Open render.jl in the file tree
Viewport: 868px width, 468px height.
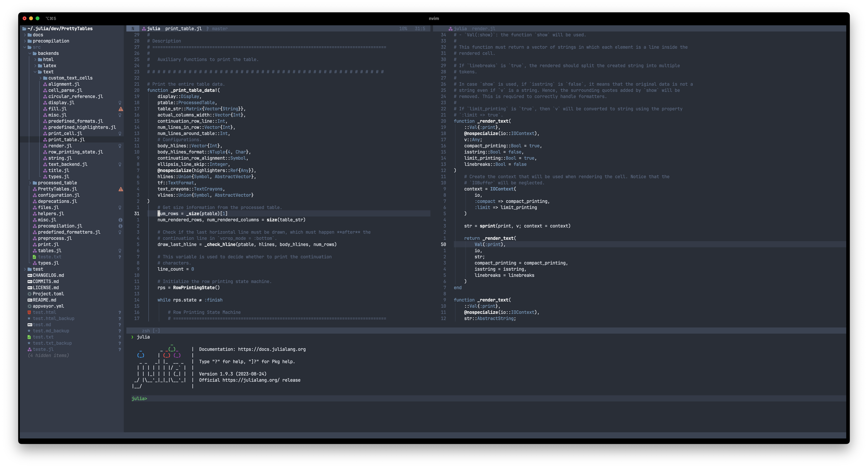click(x=60, y=146)
